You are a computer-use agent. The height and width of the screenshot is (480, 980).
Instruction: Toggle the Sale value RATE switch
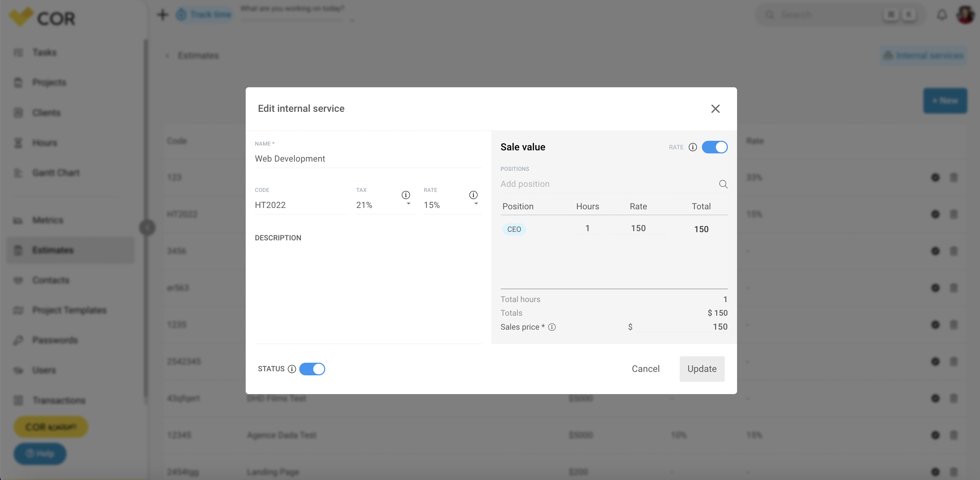click(715, 147)
